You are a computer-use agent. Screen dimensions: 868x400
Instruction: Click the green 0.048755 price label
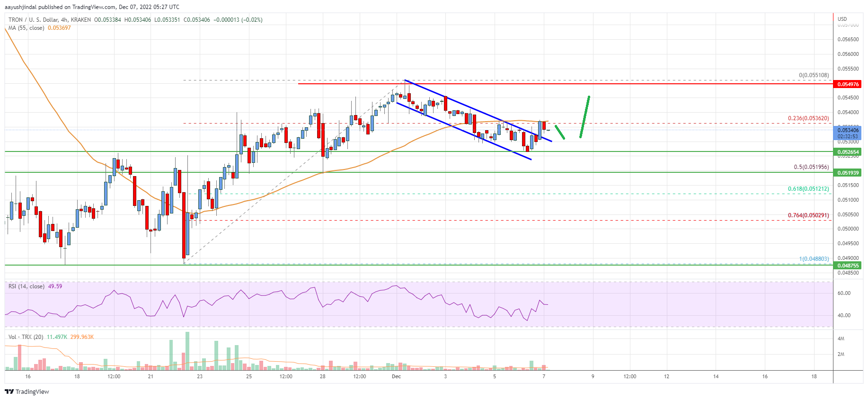coord(848,266)
